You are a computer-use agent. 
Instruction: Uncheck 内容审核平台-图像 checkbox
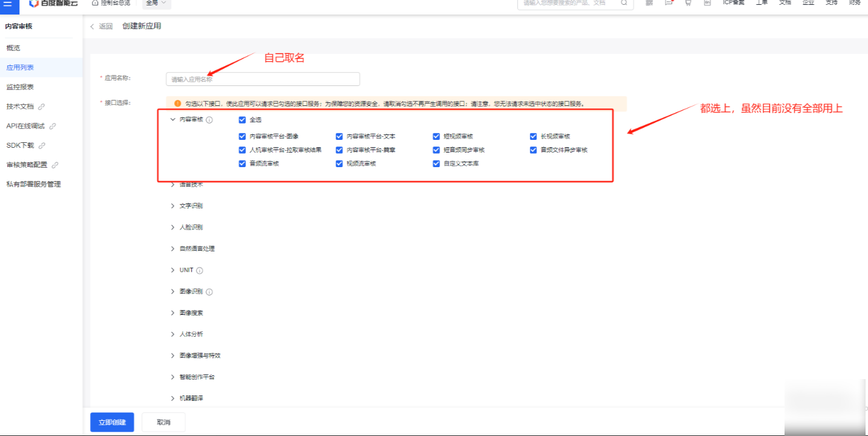point(243,136)
